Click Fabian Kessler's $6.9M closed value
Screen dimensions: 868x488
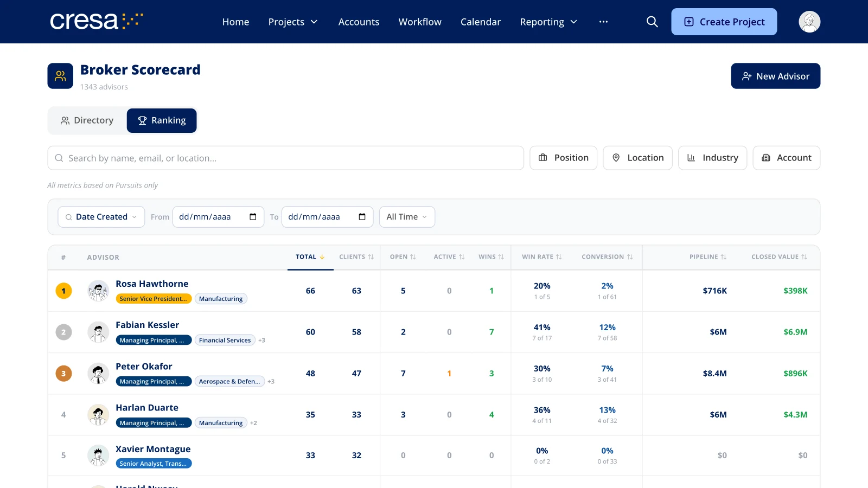tap(795, 332)
